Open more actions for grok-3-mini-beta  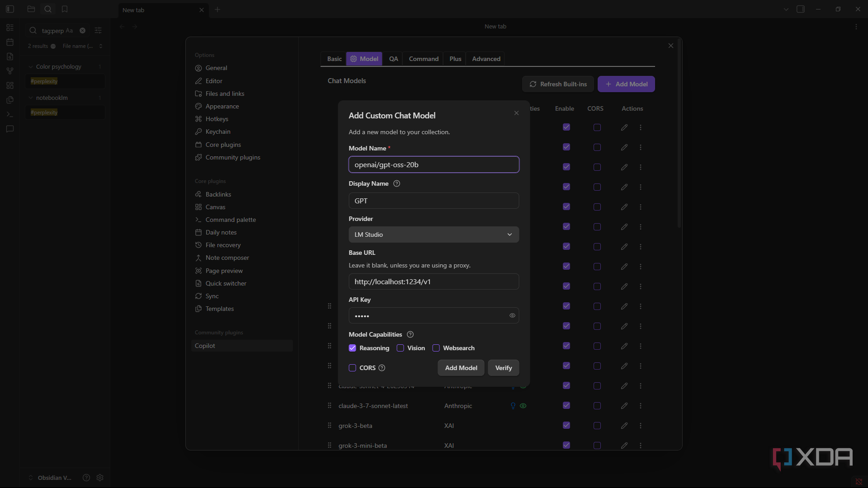(641, 446)
